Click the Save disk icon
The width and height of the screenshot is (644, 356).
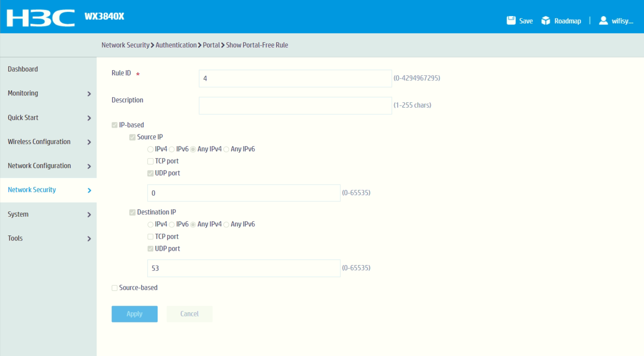(511, 20)
